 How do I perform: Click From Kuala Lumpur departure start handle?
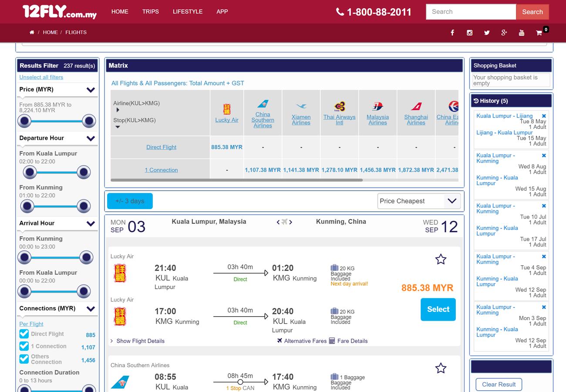pos(30,172)
